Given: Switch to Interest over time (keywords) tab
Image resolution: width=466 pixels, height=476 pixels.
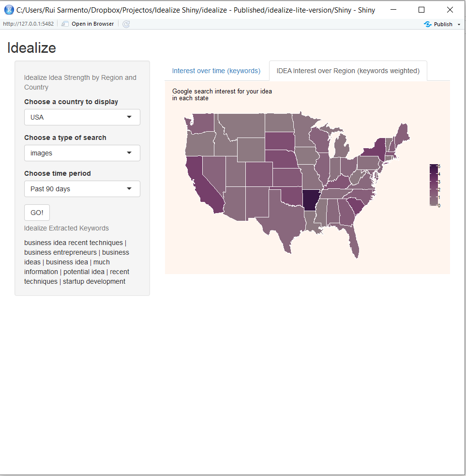Looking at the screenshot, I should 216,71.
